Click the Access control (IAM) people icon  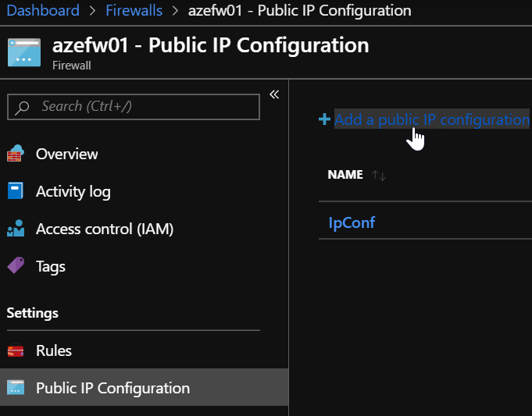pyautogui.click(x=16, y=229)
